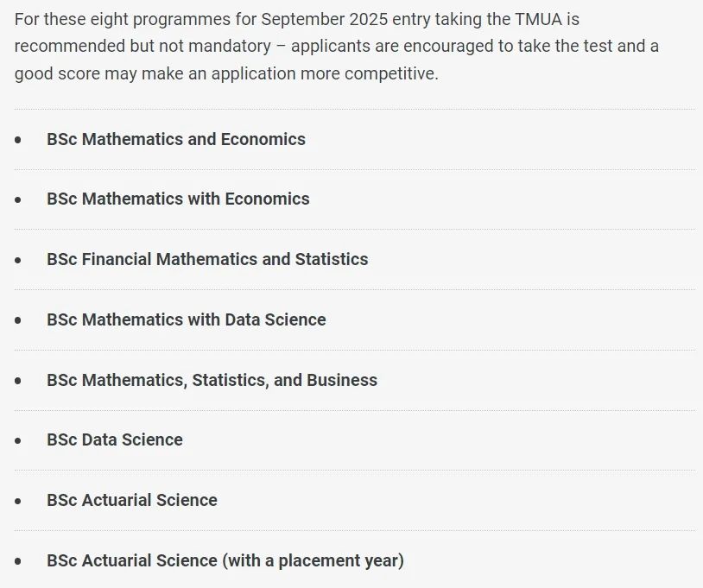This screenshot has width=703, height=588.
Task: Open BSc Actuarial Science with placement year
Action: [x=225, y=560]
